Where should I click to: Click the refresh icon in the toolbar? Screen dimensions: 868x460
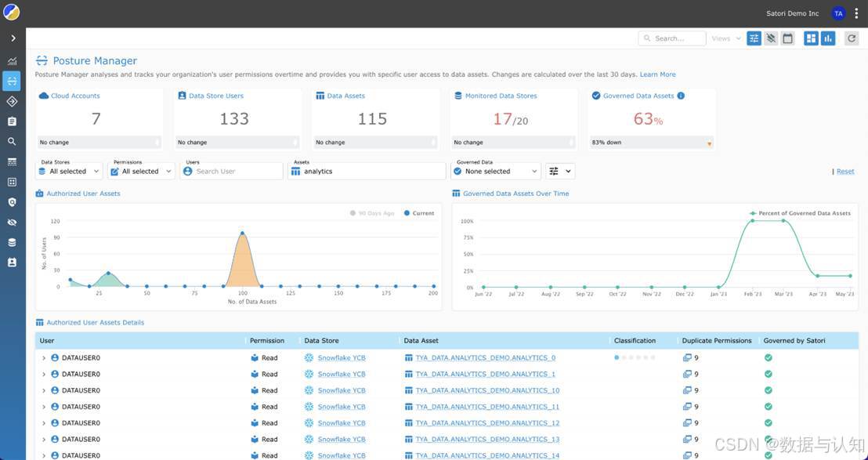coord(852,38)
